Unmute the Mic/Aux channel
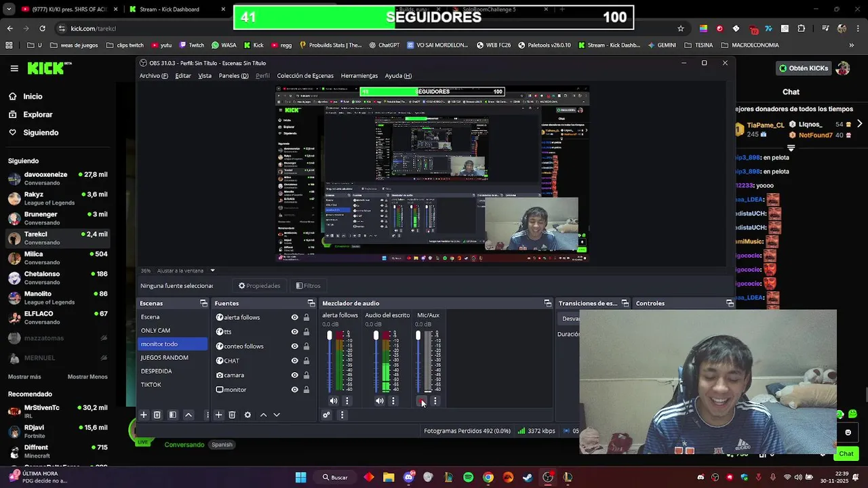This screenshot has width=868, height=488. [x=422, y=401]
